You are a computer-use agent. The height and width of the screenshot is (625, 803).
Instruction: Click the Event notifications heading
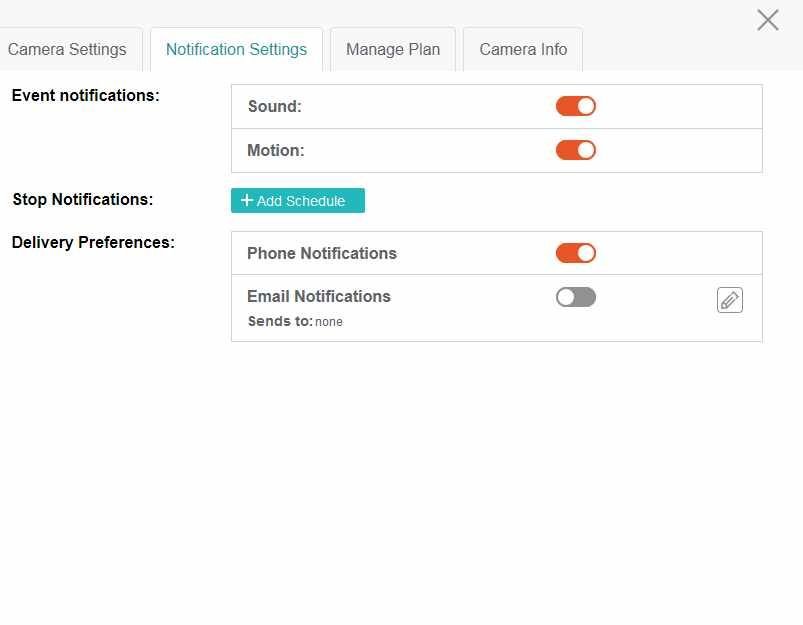pos(86,95)
